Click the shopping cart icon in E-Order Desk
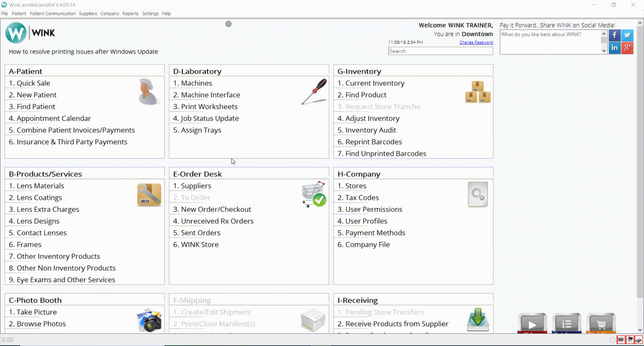 (314, 194)
